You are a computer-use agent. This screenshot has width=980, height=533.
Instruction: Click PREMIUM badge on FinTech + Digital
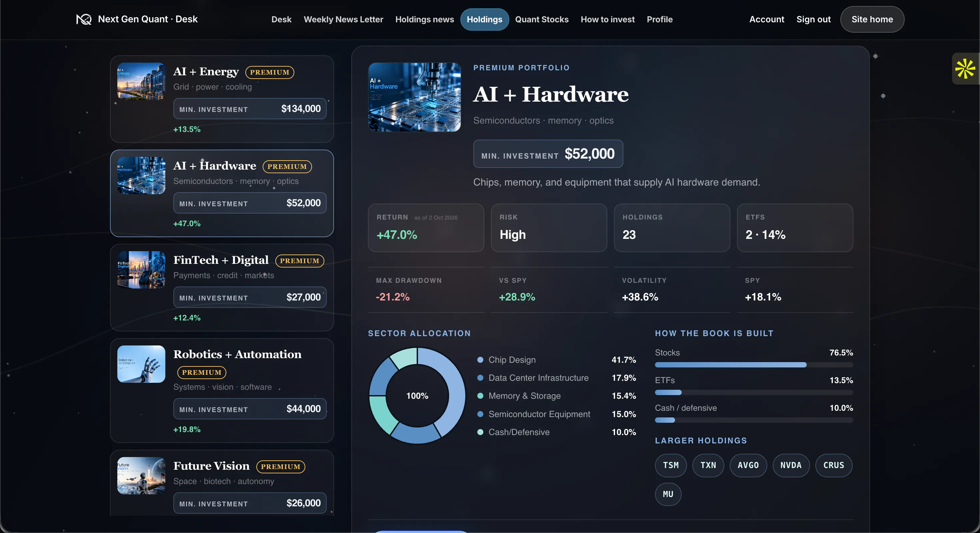pos(299,261)
